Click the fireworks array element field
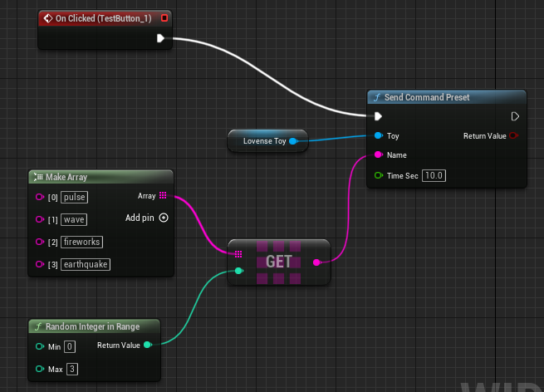This screenshot has height=392, width=544. click(80, 242)
